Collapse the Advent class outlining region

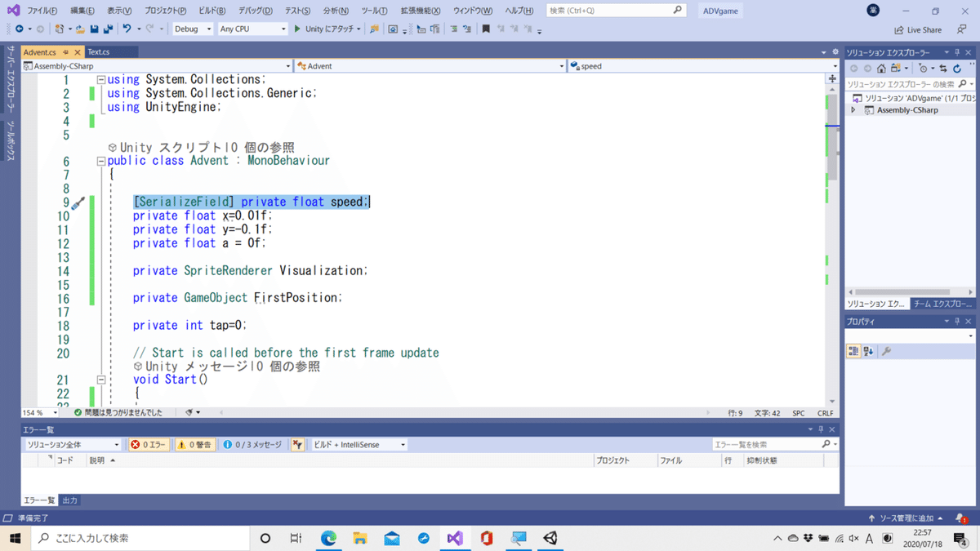[101, 162]
